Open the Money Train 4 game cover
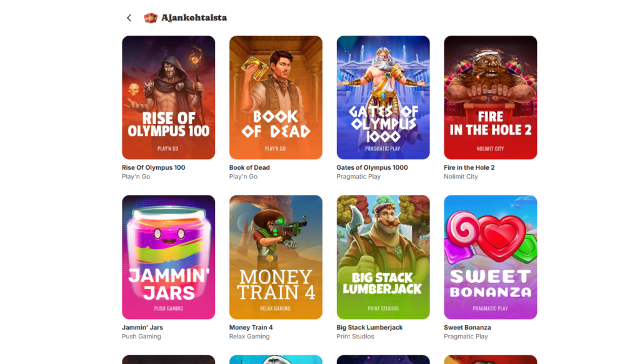Screen dimensions: 640x364 pos(276,257)
